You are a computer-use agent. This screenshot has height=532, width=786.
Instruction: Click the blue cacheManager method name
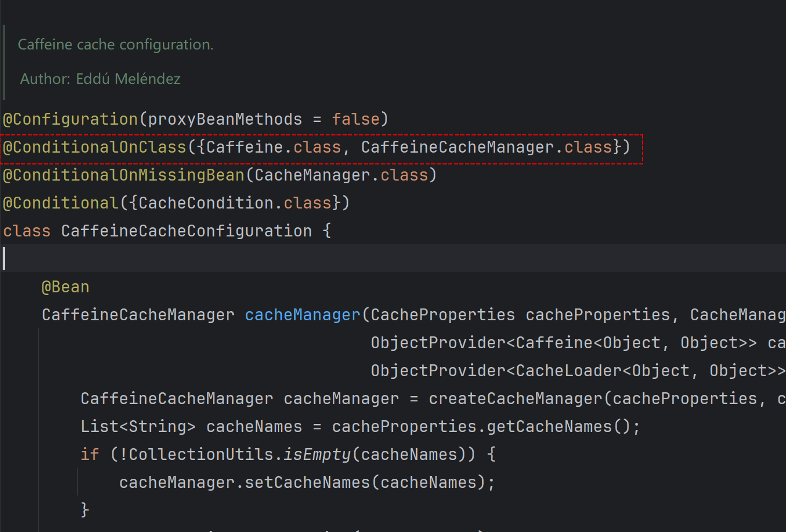302,315
